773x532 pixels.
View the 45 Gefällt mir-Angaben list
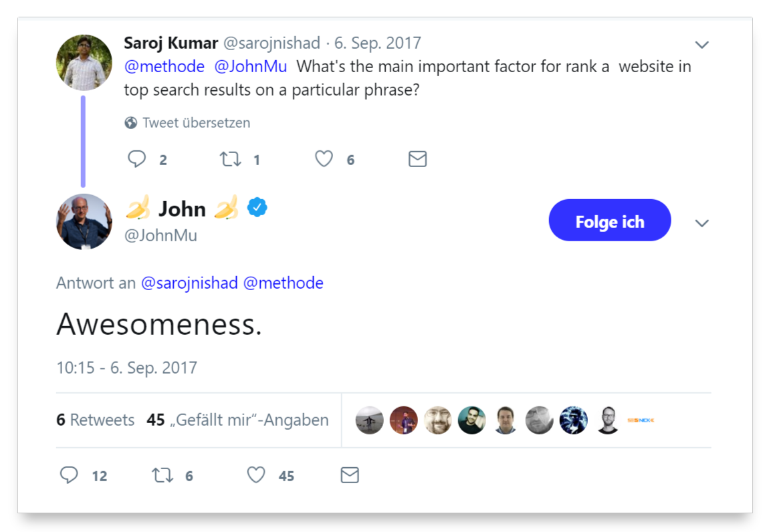[x=237, y=420]
